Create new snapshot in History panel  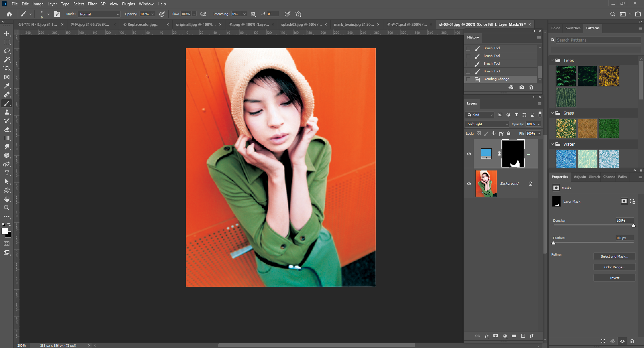[x=522, y=87]
